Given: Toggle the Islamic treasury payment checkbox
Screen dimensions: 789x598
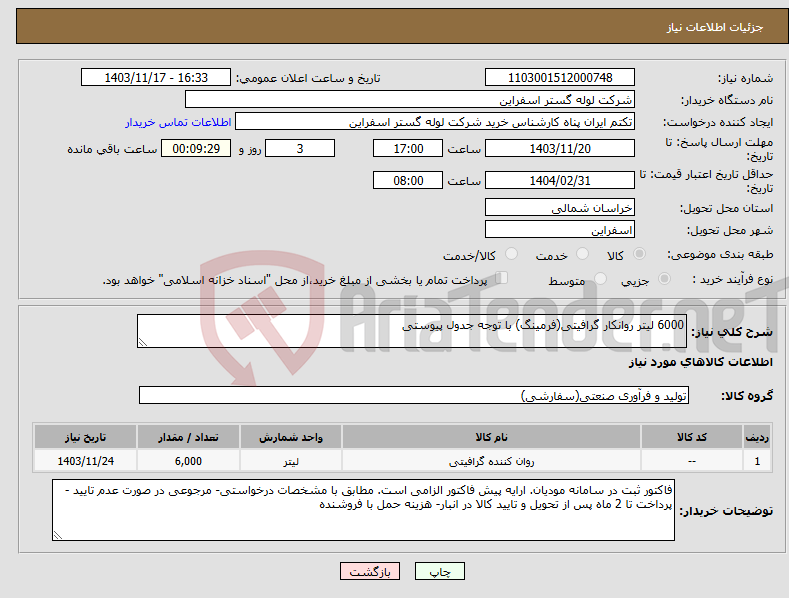Looking at the screenshot, I should tap(502, 277).
